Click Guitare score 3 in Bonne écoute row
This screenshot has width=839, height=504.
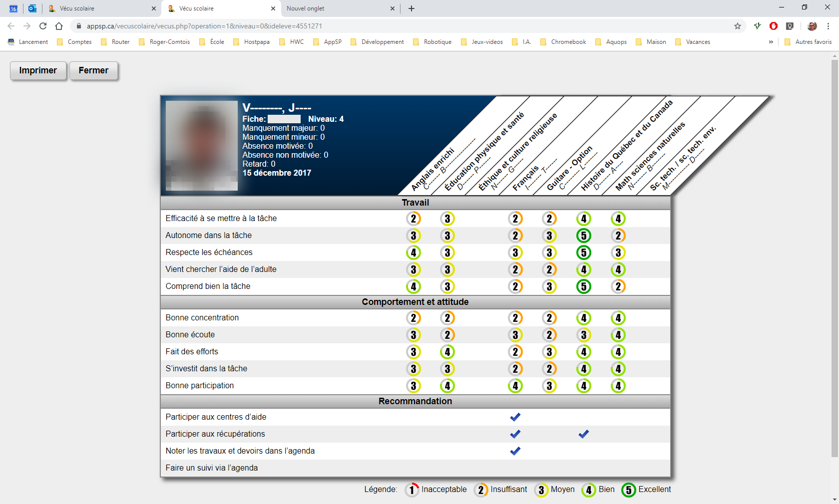coord(584,335)
